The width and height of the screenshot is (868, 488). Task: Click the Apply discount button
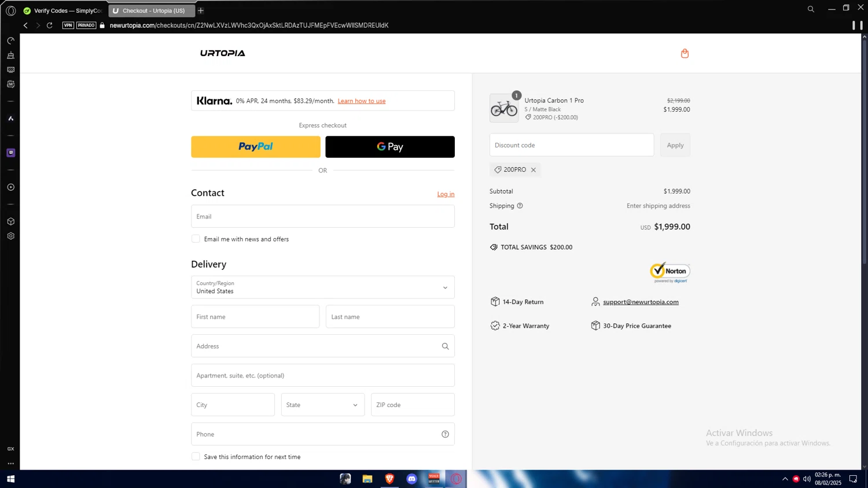675,145
